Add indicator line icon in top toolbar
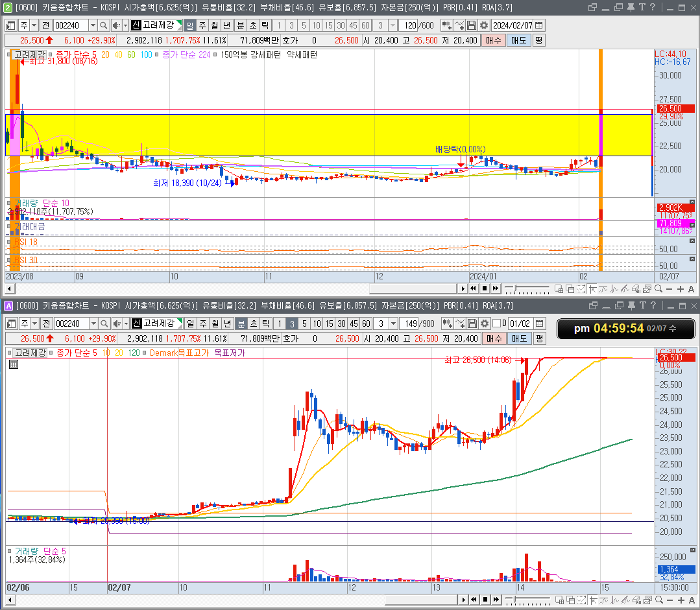Viewport: 700px width, 610px height. pos(459,25)
